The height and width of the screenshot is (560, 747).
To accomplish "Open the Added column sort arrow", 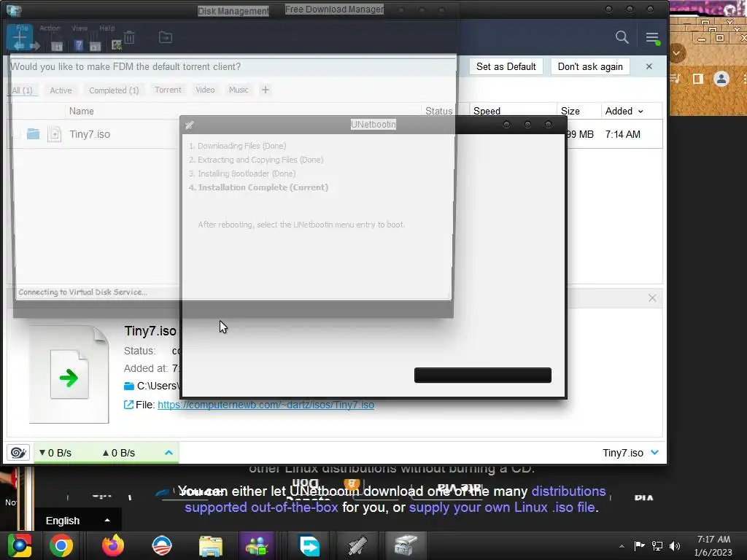I will (x=640, y=112).
